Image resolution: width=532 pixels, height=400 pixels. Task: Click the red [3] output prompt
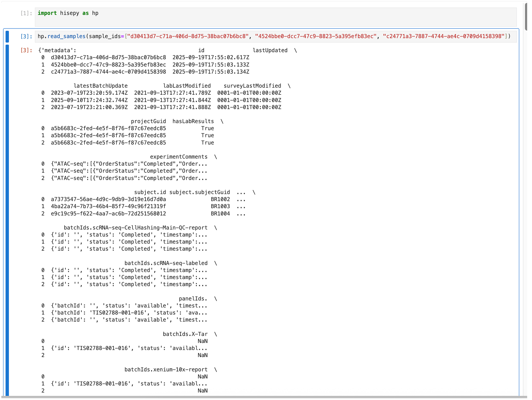pos(26,50)
